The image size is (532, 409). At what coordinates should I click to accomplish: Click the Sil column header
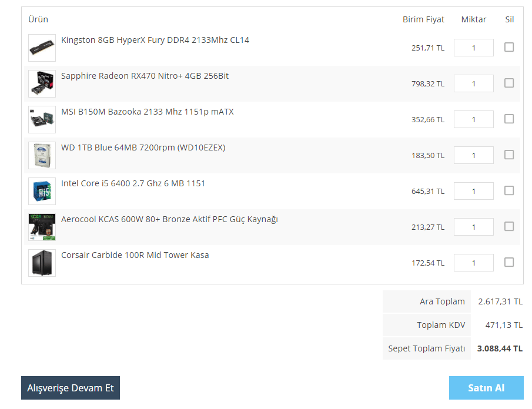pos(509,19)
